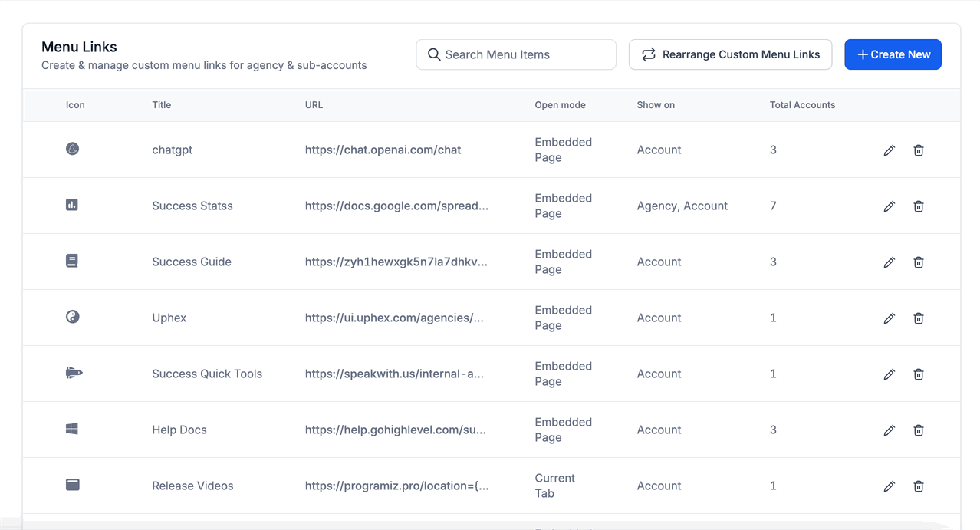Click the chatgpt row icon
The image size is (980, 530).
(x=72, y=149)
